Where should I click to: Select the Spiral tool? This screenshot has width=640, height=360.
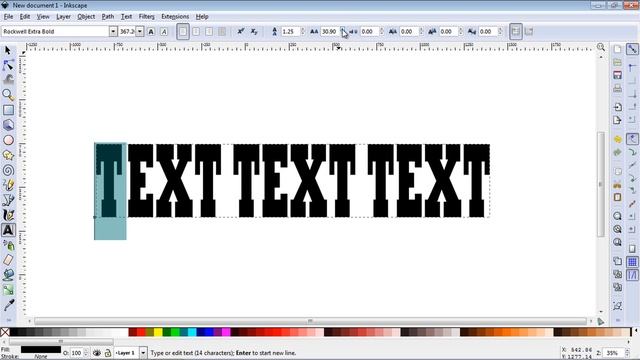coord(8,170)
